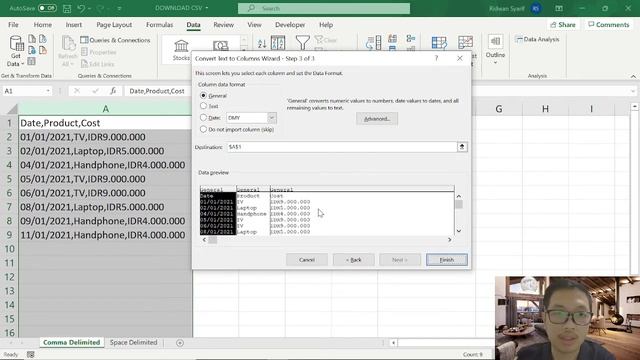Viewport: 640px width, 360px height.
Task: Toggle the AutoSave switch
Action: coord(47,8)
